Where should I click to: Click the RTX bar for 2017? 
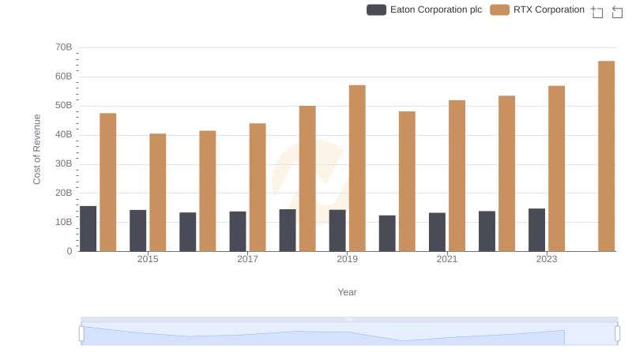coord(258,187)
